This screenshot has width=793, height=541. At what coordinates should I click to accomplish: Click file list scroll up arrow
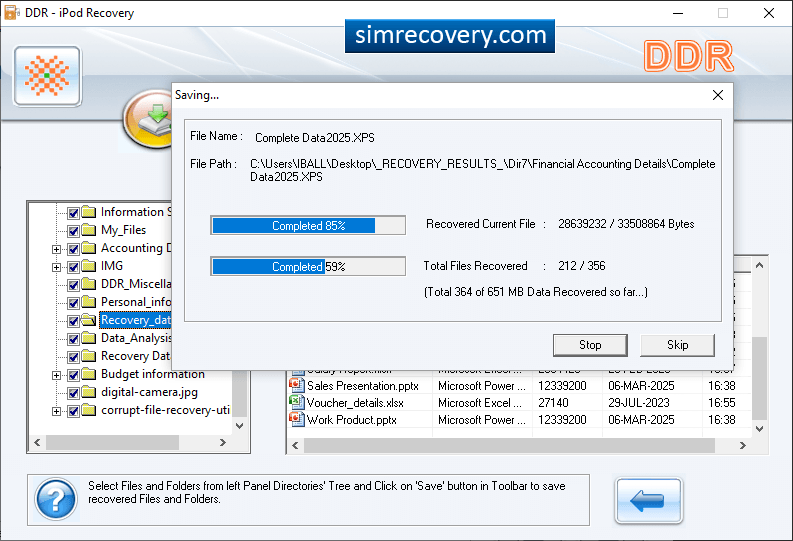coord(759,265)
